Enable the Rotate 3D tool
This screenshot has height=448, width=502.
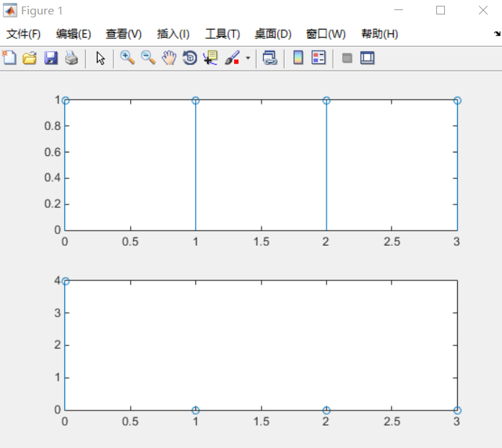coord(190,58)
